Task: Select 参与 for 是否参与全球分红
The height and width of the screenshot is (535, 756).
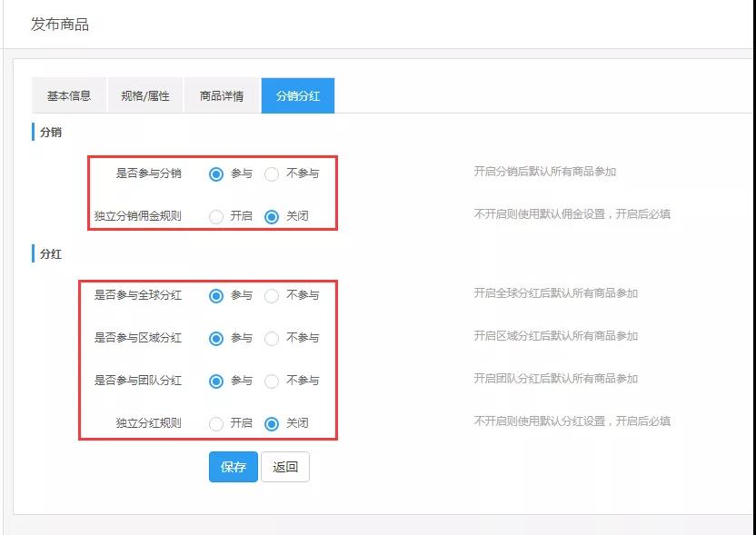Action: pos(214,296)
